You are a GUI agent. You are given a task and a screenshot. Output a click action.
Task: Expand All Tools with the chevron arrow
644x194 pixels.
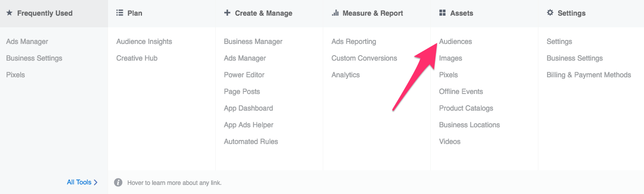click(x=96, y=182)
